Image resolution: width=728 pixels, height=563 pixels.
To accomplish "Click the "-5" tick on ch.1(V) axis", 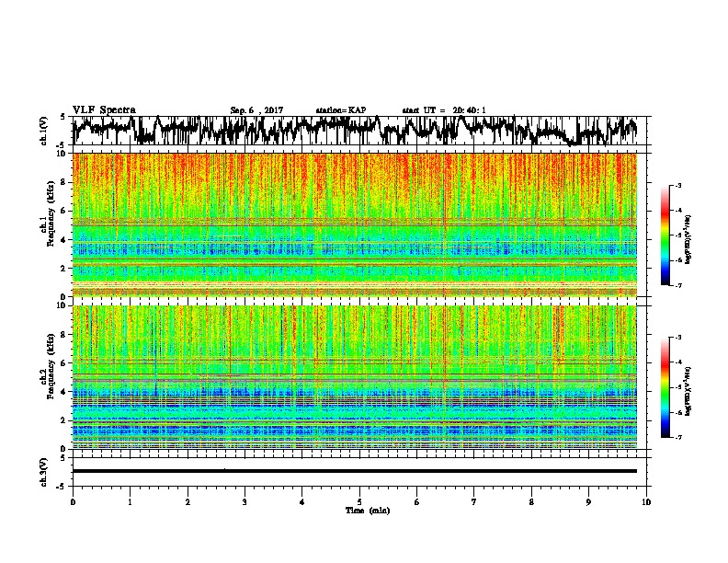I will coord(62,145).
